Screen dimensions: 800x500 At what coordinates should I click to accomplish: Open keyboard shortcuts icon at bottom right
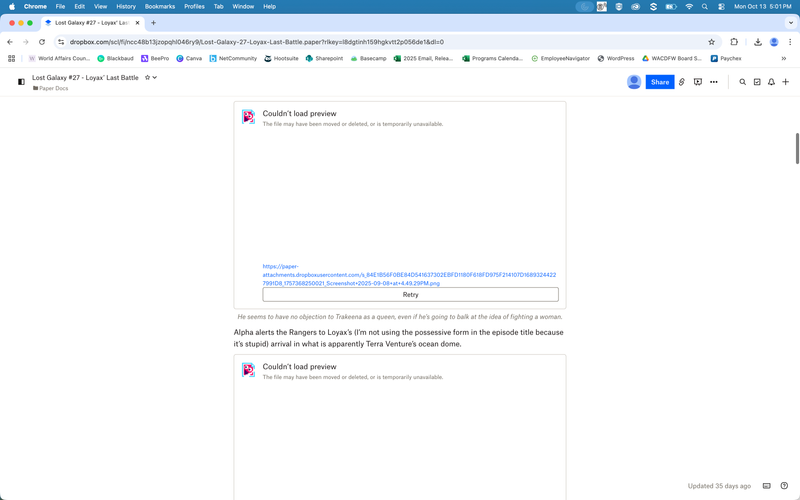coord(767,486)
